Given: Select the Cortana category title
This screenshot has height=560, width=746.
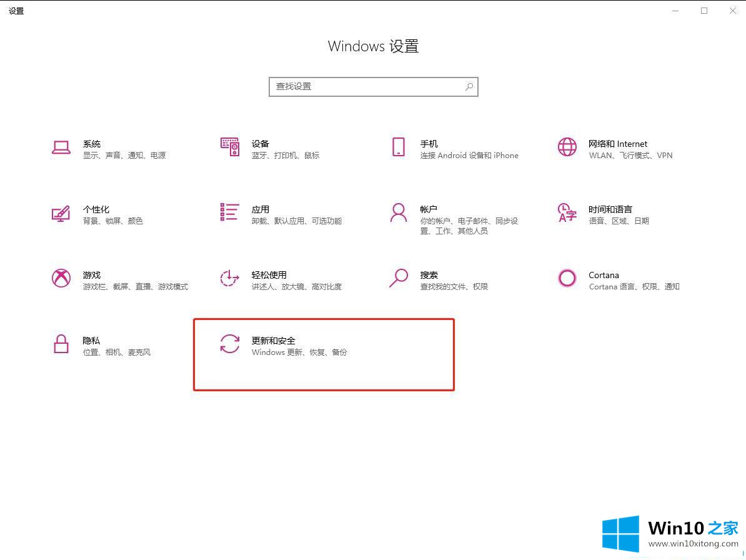Looking at the screenshot, I should [604, 275].
